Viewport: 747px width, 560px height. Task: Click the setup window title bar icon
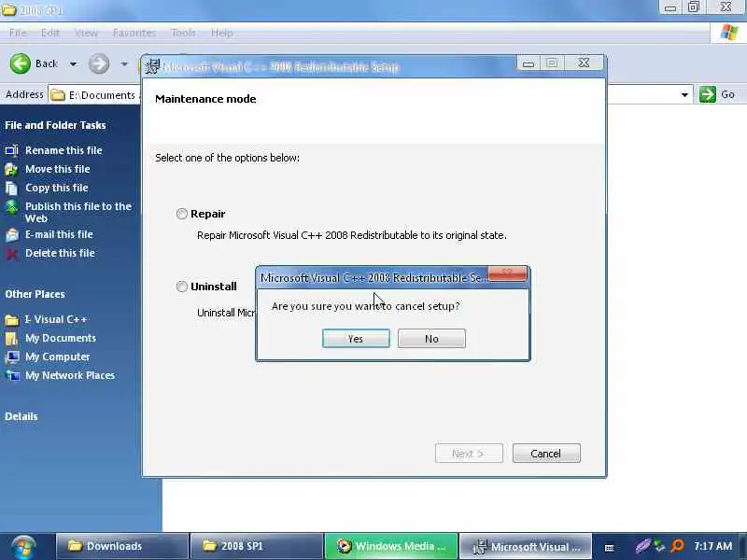152,66
